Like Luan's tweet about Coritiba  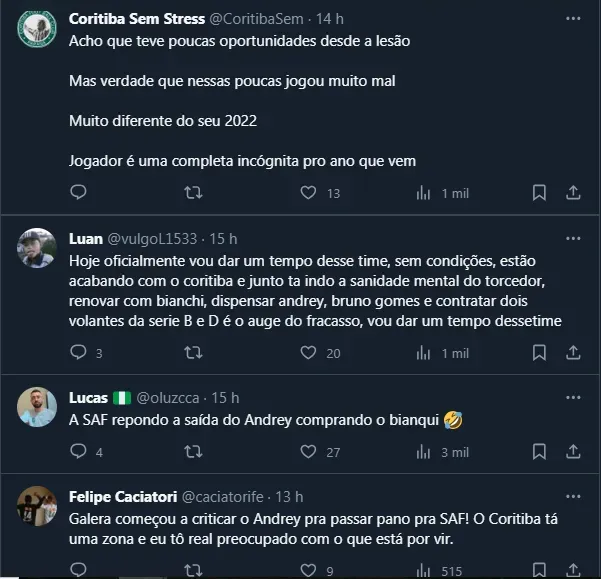(309, 353)
